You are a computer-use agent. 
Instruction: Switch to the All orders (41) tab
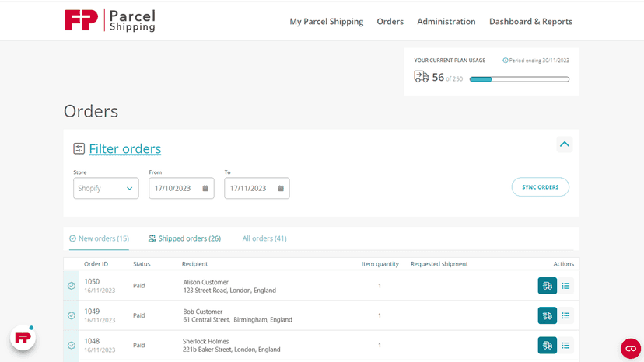[x=264, y=238]
